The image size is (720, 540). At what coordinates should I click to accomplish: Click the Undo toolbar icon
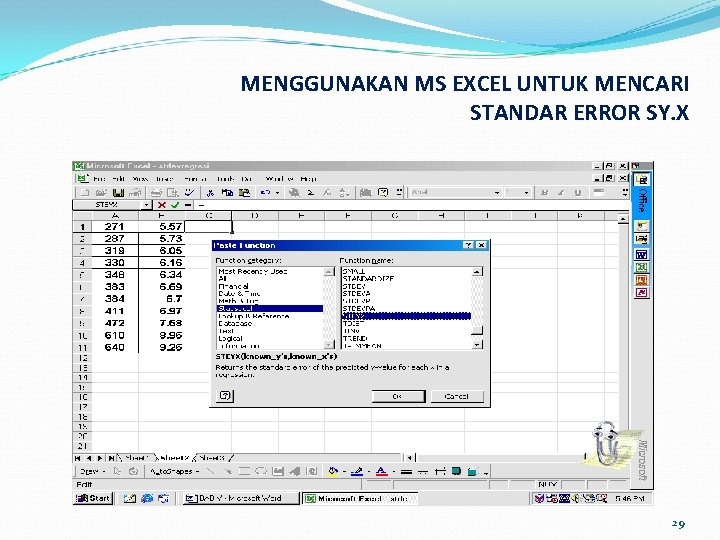pos(265,193)
